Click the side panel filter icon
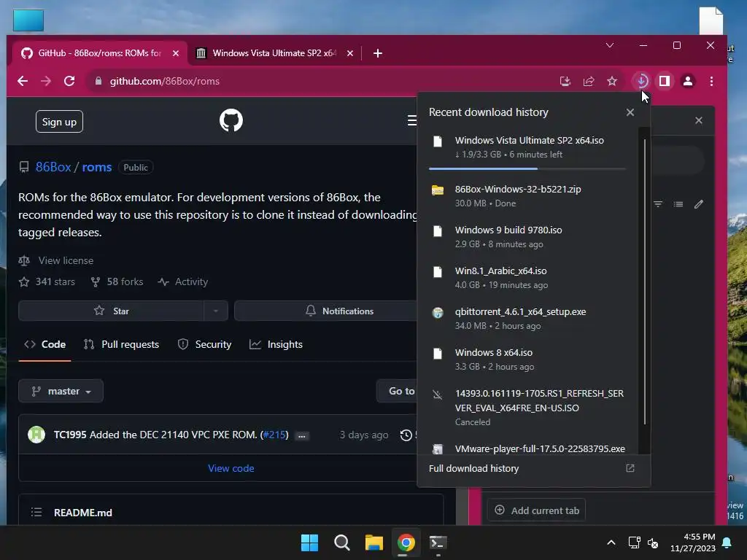 point(658,204)
